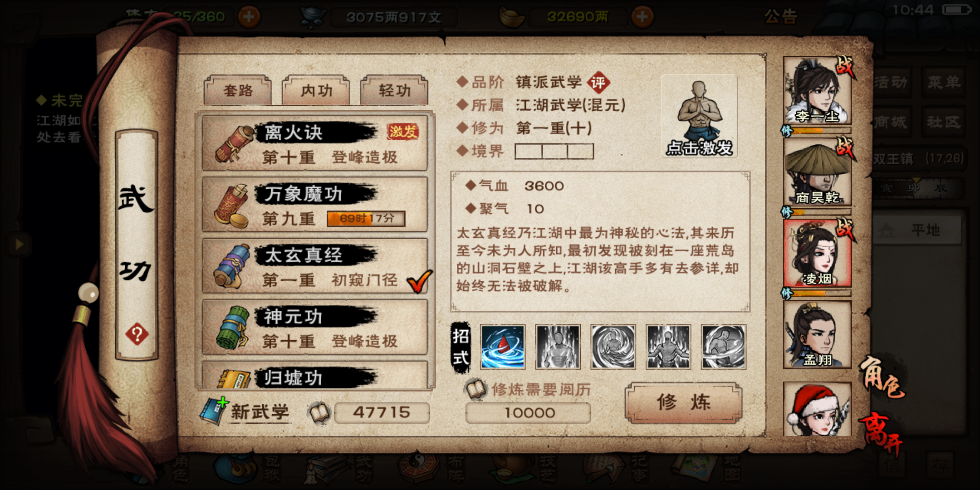Switch to the 套路 tab

tap(238, 90)
